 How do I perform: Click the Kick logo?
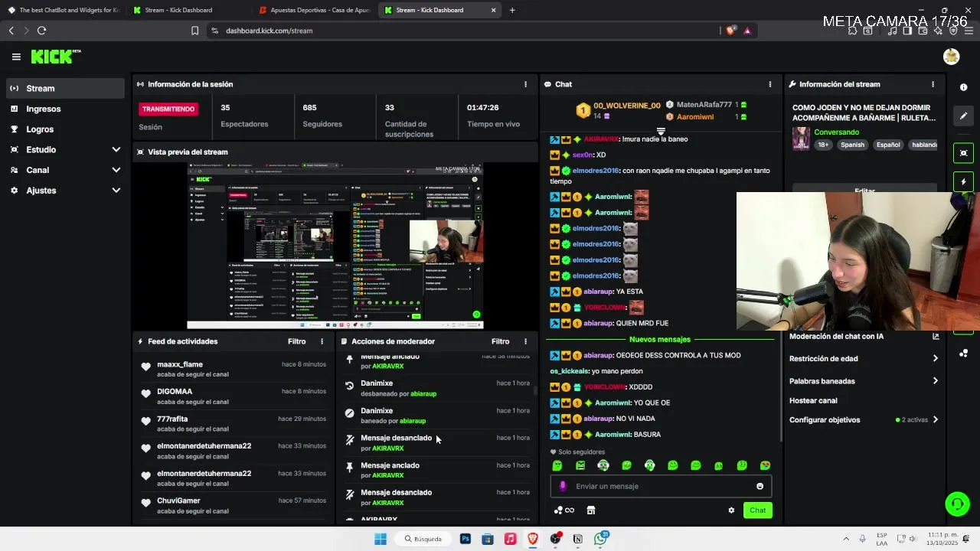55,57
